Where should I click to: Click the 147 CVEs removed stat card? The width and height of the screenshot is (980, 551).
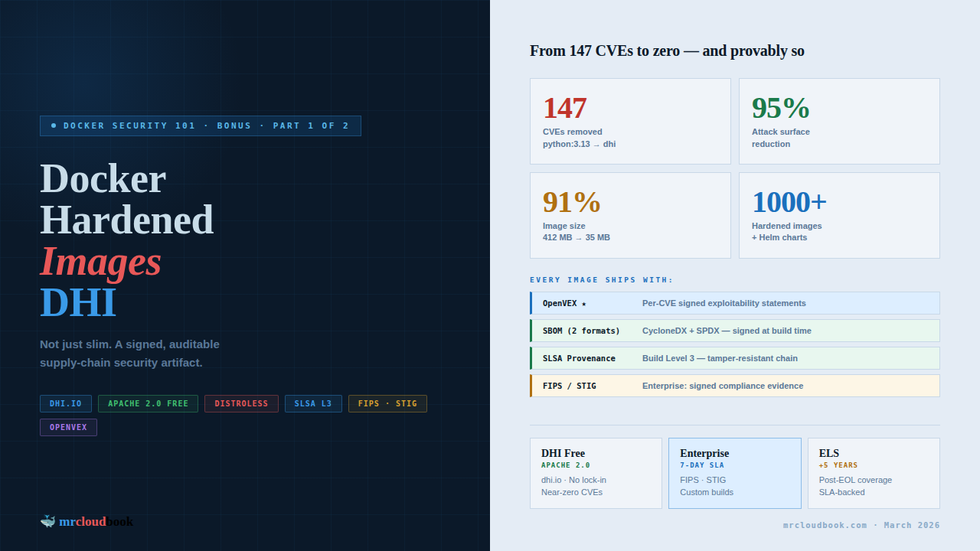pyautogui.click(x=630, y=121)
